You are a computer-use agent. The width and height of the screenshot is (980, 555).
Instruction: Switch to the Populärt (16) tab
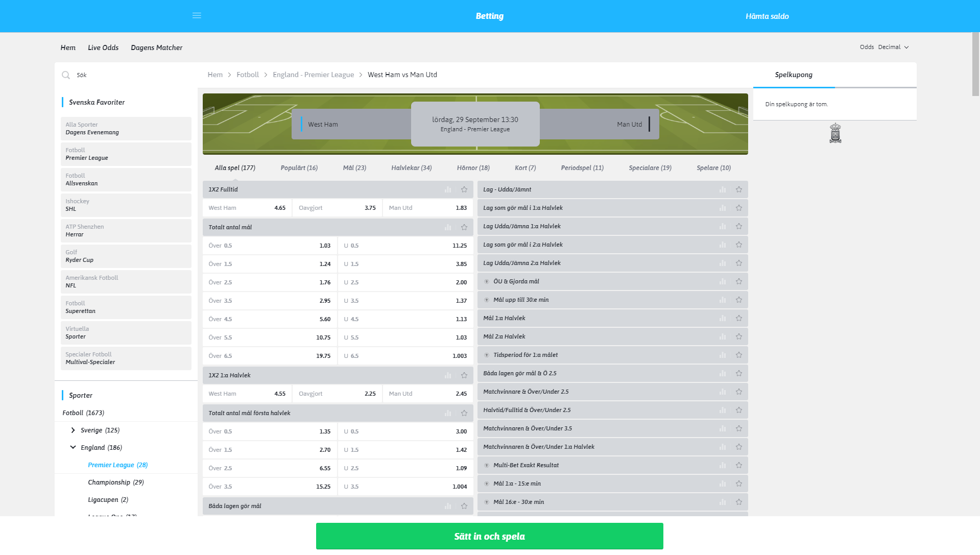pyautogui.click(x=299, y=168)
